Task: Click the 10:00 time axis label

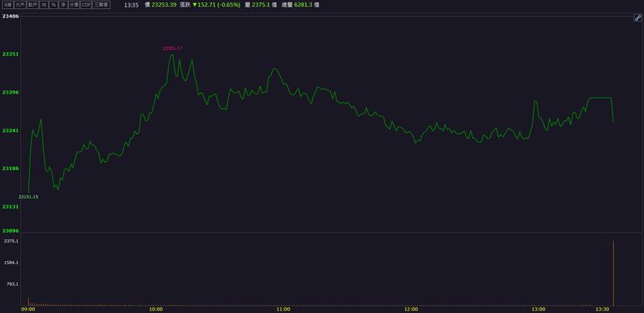Action: (156, 309)
